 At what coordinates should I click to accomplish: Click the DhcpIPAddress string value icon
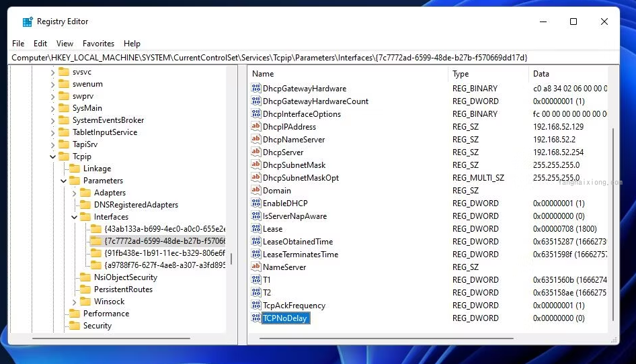point(256,126)
